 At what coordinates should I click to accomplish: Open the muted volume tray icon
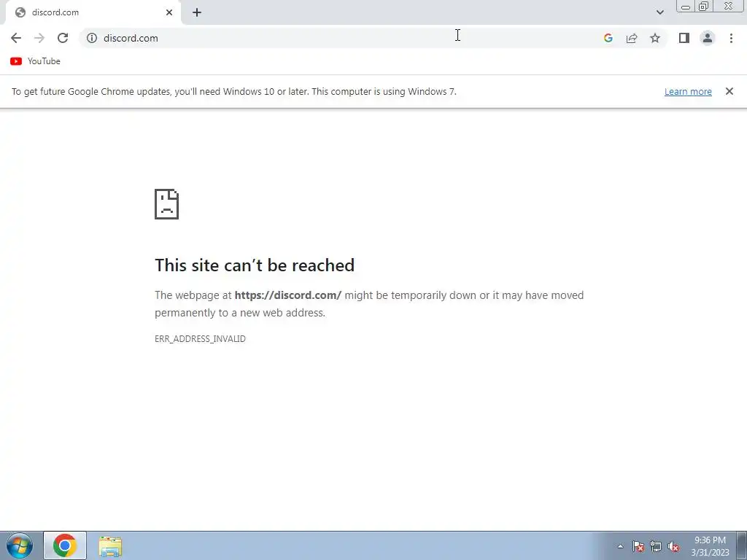pos(673,547)
